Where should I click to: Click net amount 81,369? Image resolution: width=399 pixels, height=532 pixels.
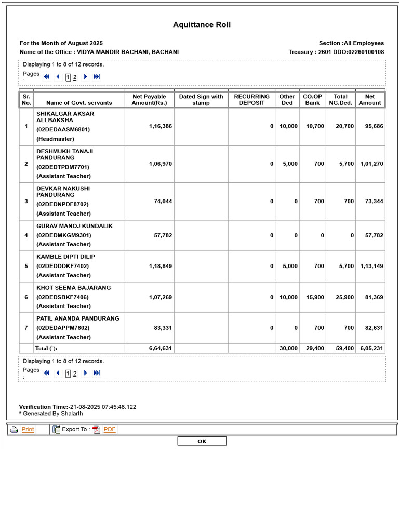374,297
